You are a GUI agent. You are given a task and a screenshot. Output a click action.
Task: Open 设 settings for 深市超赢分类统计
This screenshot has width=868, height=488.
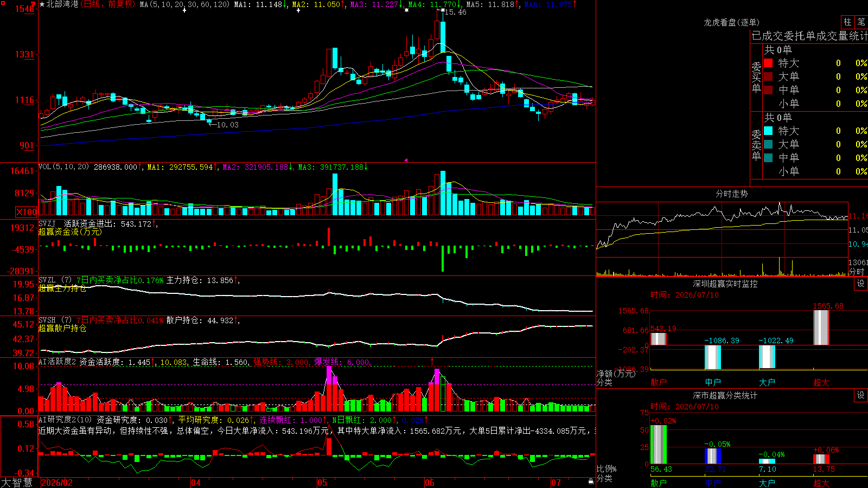[861, 395]
